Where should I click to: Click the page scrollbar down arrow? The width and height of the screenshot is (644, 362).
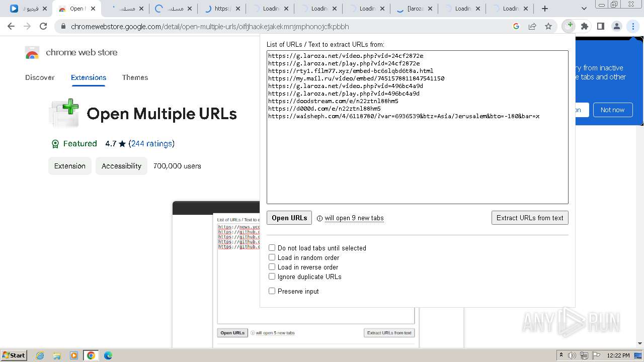tap(639, 343)
